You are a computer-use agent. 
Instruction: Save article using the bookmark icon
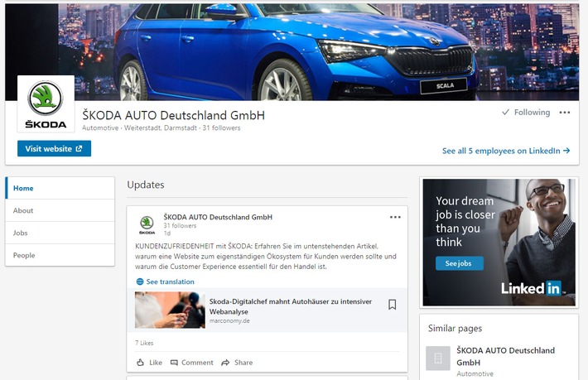(392, 305)
